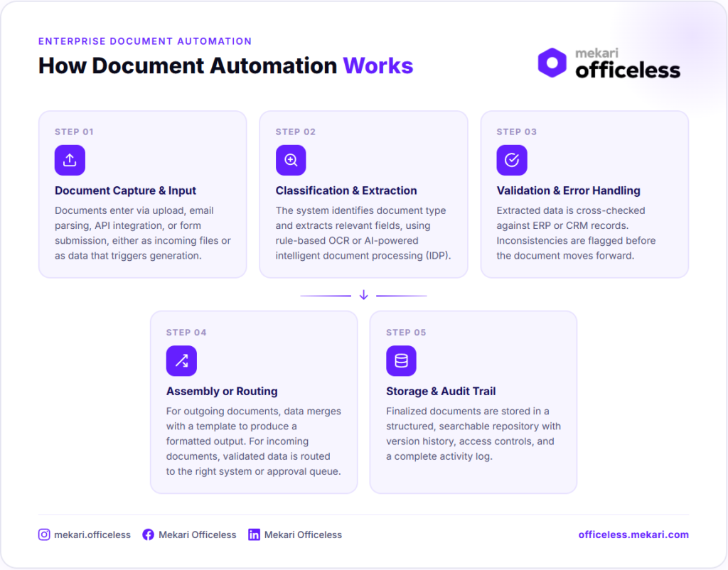Viewport: 728px width, 570px height.
Task: Open the mekari.officeless Instagram handle
Action: pyautogui.click(x=92, y=534)
